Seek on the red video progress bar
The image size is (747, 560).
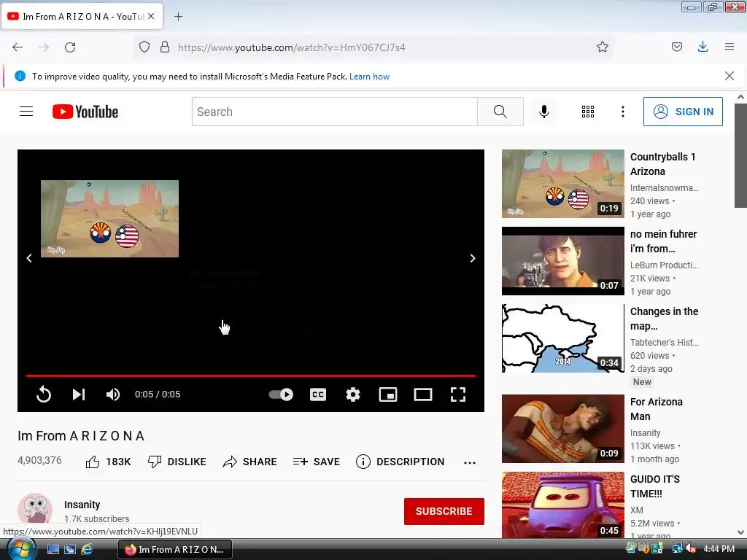[x=251, y=376]
